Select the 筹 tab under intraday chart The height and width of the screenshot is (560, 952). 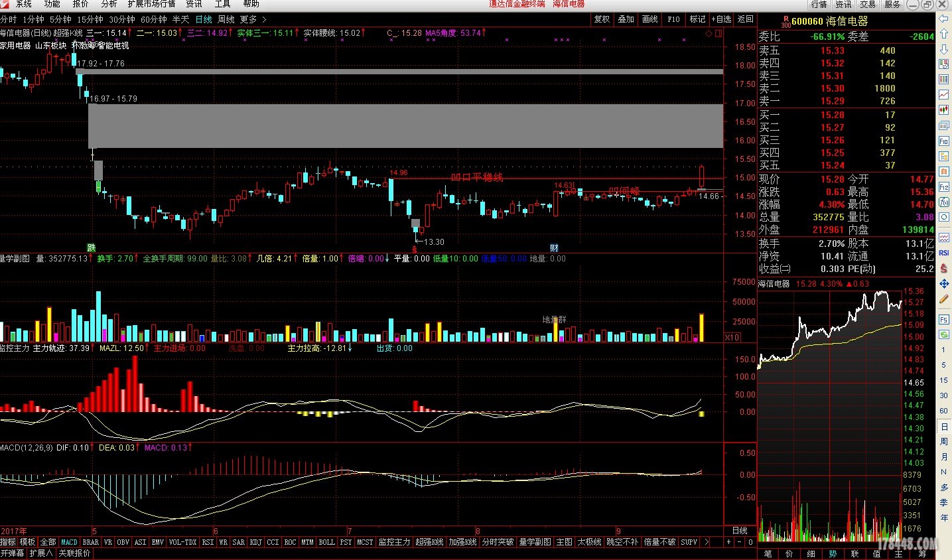[x=921, y=553]
